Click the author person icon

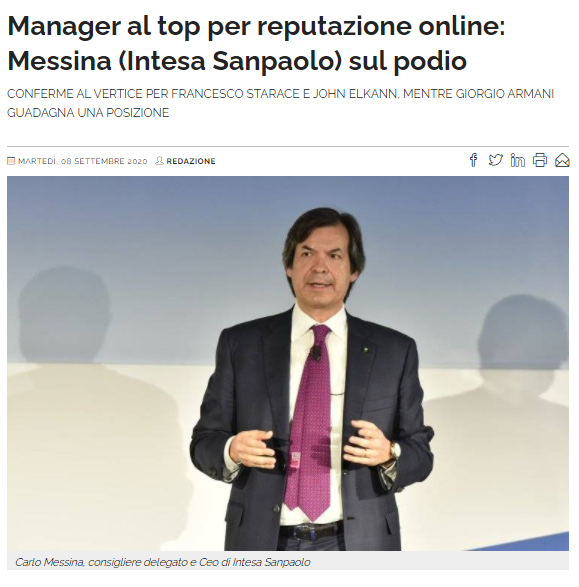[159, 161]
